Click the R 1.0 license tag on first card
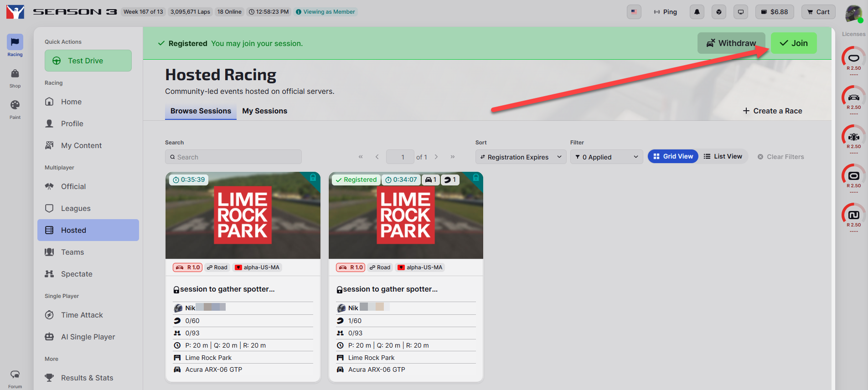Screen dimensions: 868x390 tap(187, 267)
